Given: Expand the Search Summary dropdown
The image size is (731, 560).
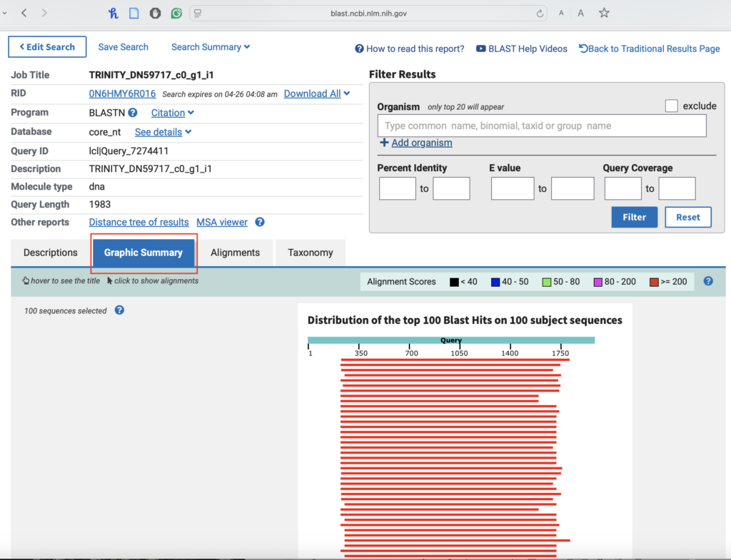Looking at the screenshot, I should point(211,47).
